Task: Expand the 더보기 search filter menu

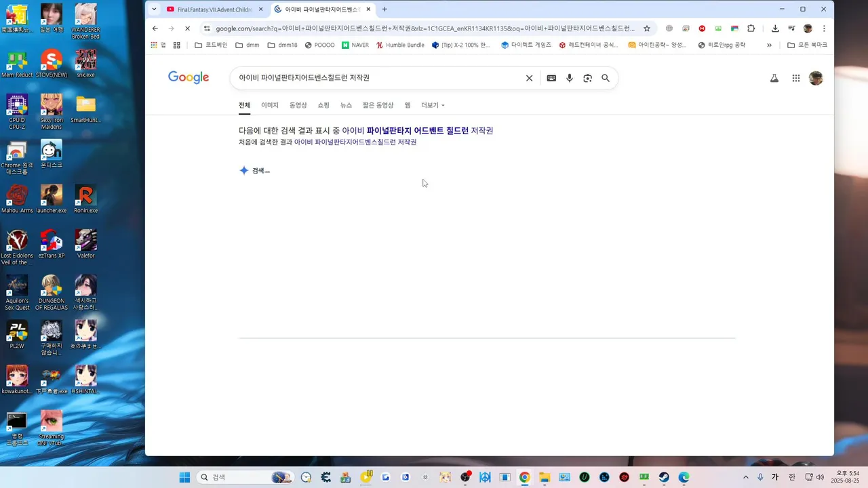Action: pyautogui.click(x=433, y=105)
